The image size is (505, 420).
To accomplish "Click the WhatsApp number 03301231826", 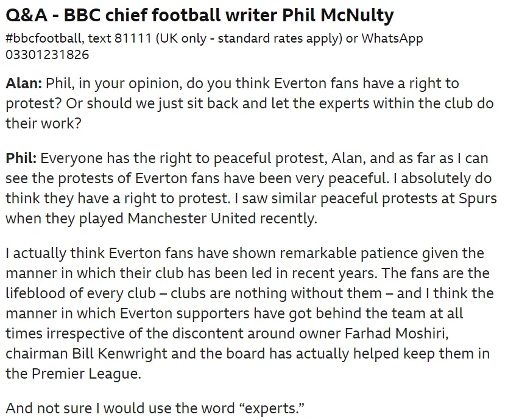I will (x=47, y=55).
